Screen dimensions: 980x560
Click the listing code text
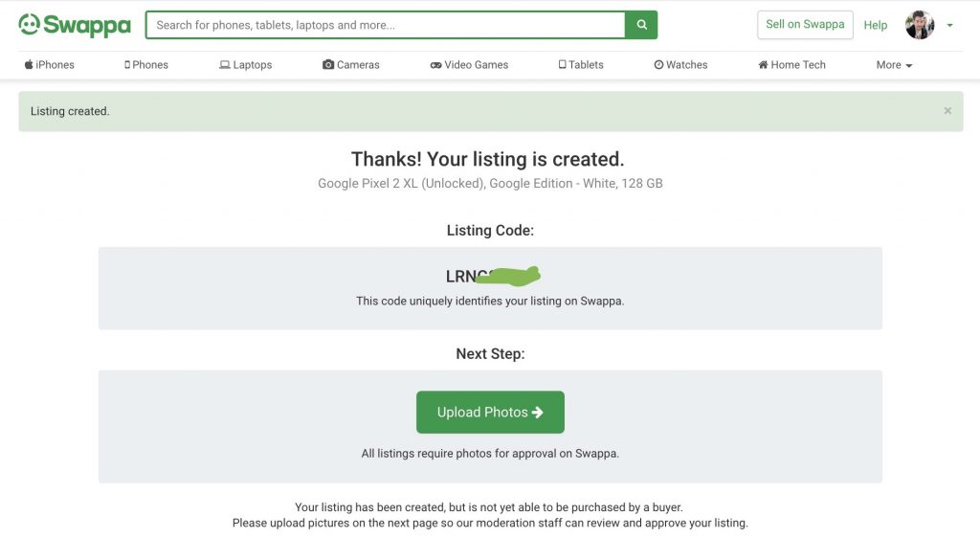[493, 276]
